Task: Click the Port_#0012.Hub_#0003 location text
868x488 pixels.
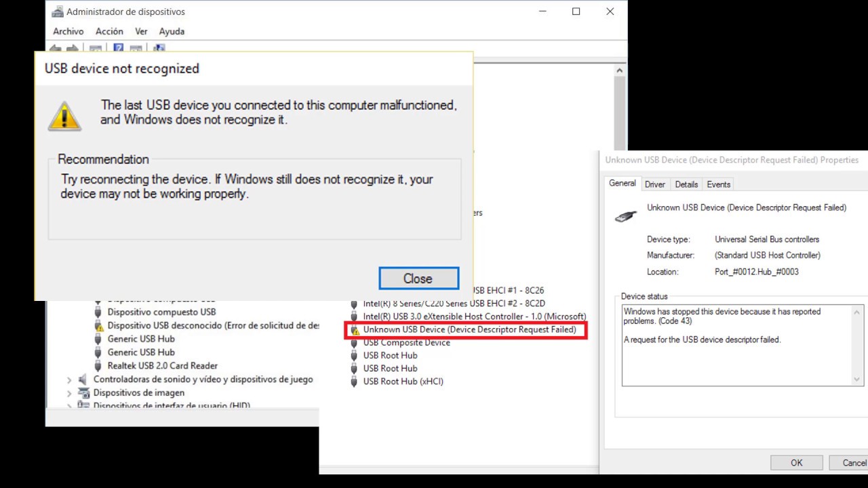Action: pos(757,272)
